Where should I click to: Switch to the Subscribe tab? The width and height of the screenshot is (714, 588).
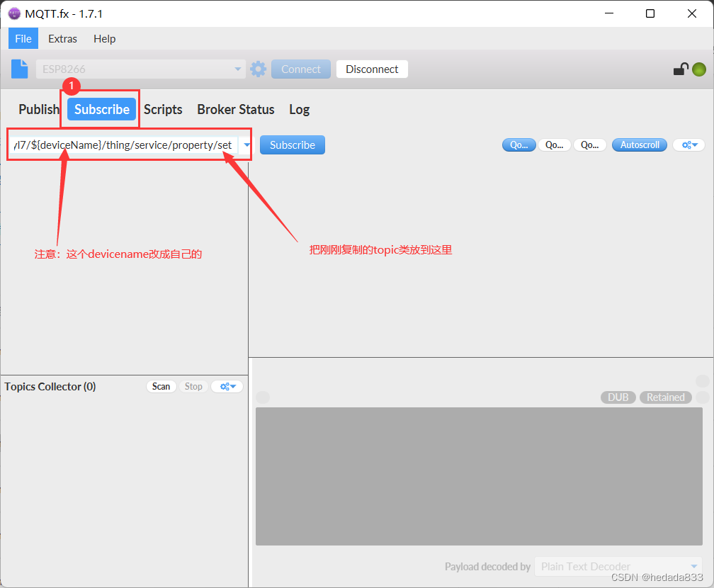(x=101, y=109)
